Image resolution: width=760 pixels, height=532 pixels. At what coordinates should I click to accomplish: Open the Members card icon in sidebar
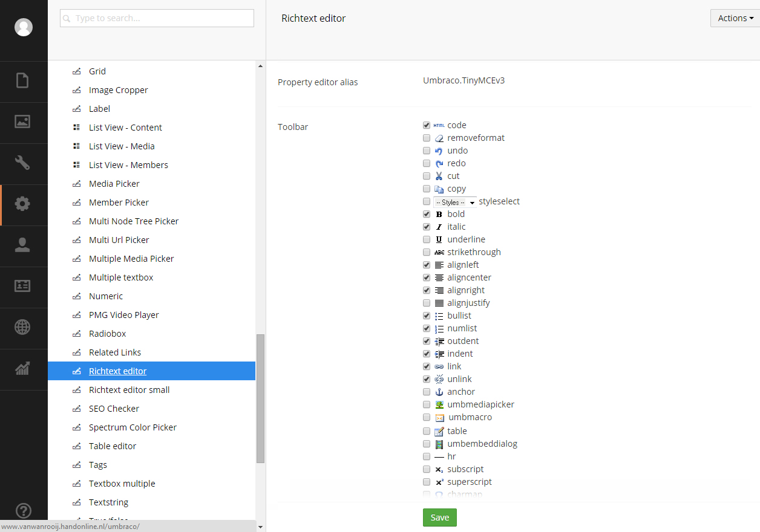(x=22, y=286)
